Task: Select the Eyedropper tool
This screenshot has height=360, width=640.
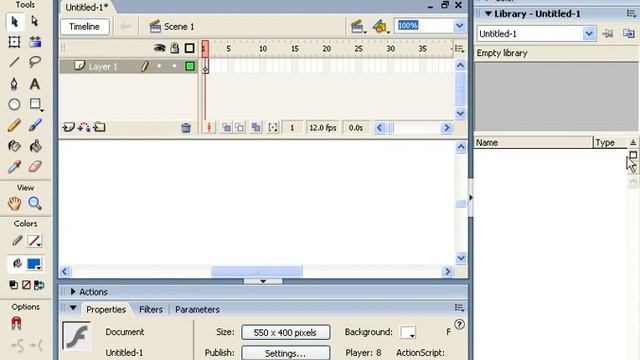Action: 14,167
